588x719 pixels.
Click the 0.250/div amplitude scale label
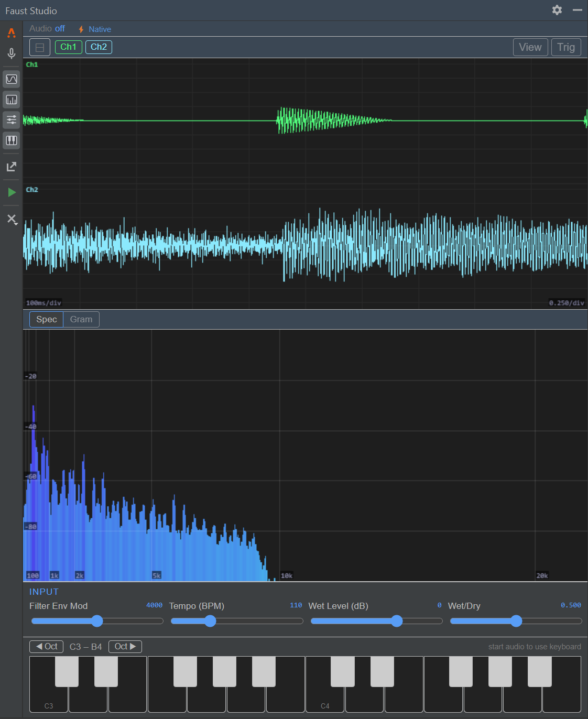click(567, 303)
